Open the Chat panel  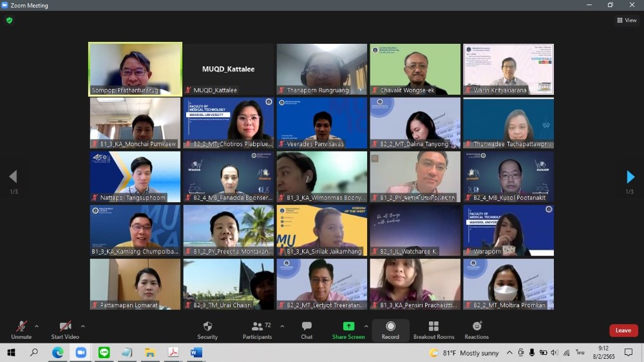pyautogui.click(x=307, y=330)
